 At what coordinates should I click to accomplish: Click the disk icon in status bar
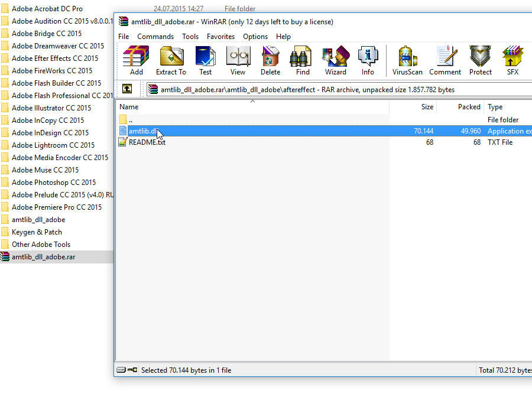pos(121,370)
